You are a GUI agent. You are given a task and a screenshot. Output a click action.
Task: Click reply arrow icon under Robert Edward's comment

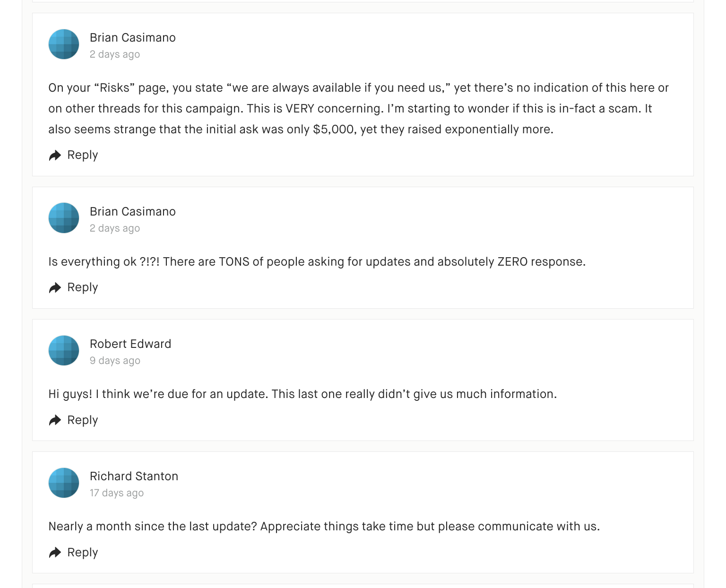[x=55, y=420]
